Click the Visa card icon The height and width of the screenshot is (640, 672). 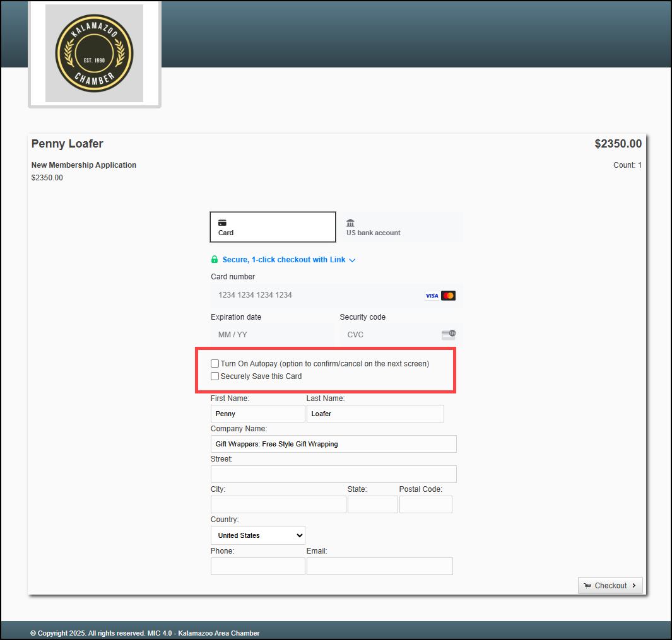point(432,296)
